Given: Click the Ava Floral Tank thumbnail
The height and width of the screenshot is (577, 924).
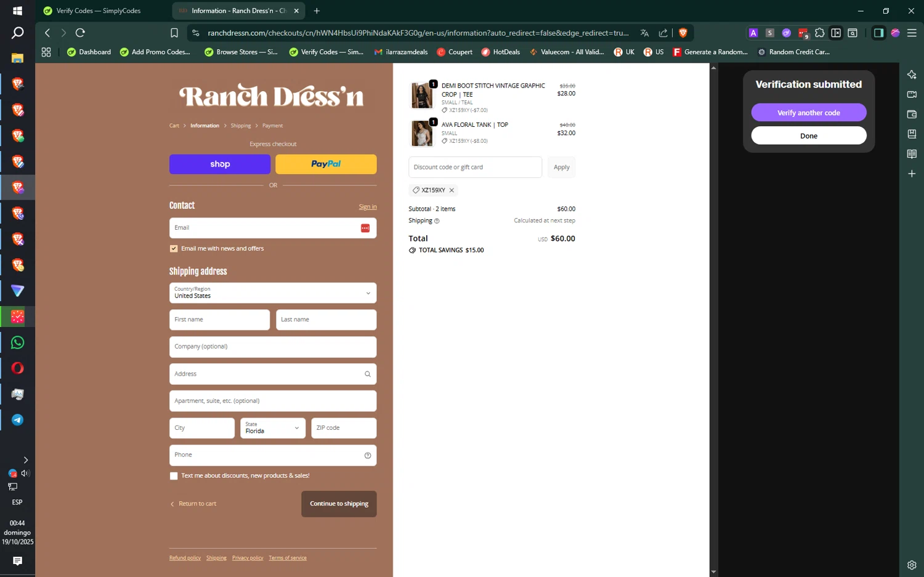Looking at the screenshot, I should [x=422, y=134].
